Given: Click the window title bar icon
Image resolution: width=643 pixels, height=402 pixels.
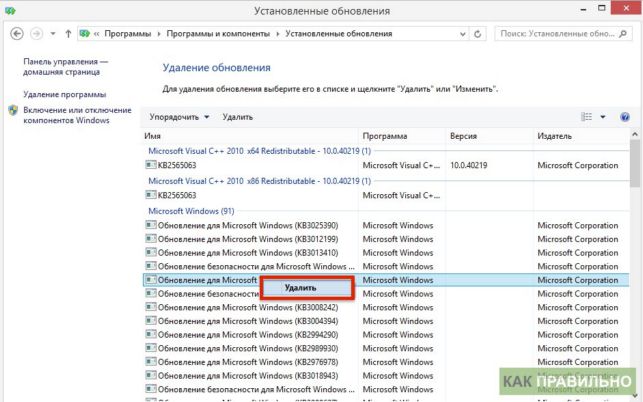Looking at the screenshot, I should pyautogui.click(x=10, y=10).
